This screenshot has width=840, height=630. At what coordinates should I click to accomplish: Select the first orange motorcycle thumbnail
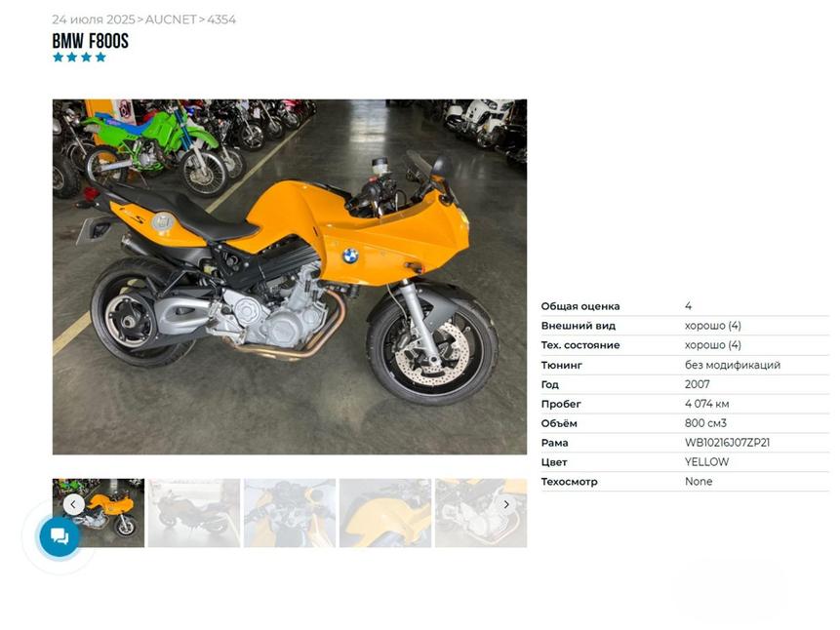99,513
